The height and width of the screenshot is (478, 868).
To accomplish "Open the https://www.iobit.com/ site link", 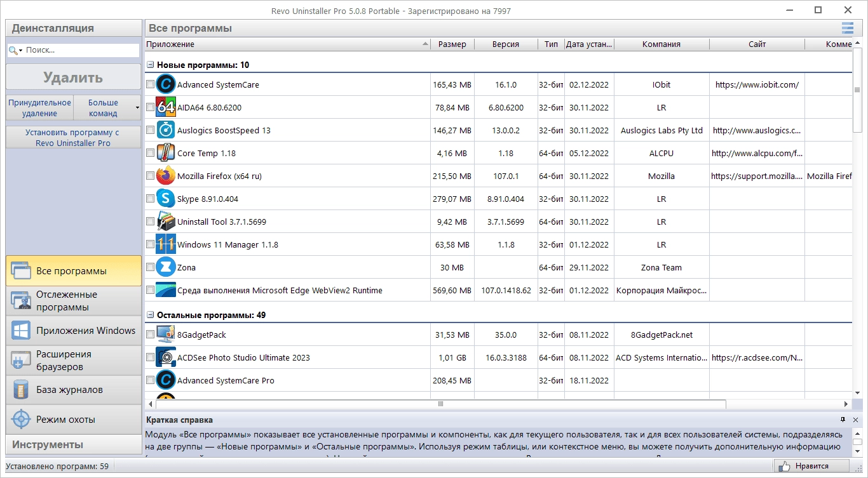I will pos(757,84).
